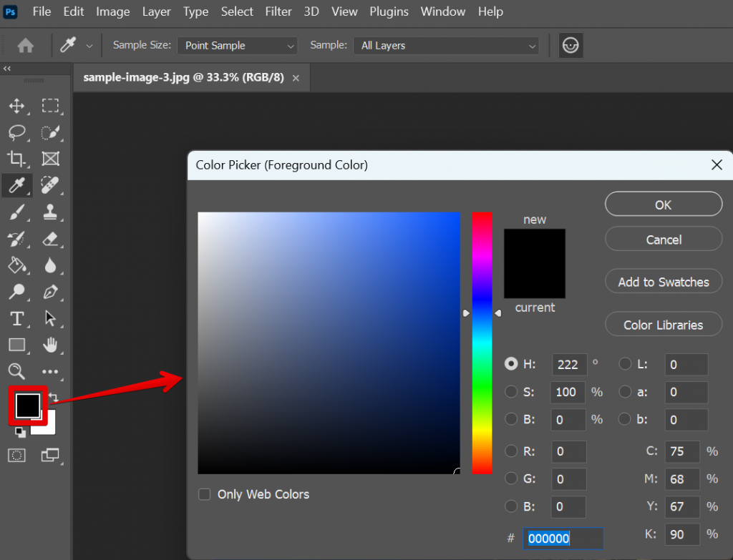
Task: Select the Zoom tool
Action: click(x=17, y=371)
